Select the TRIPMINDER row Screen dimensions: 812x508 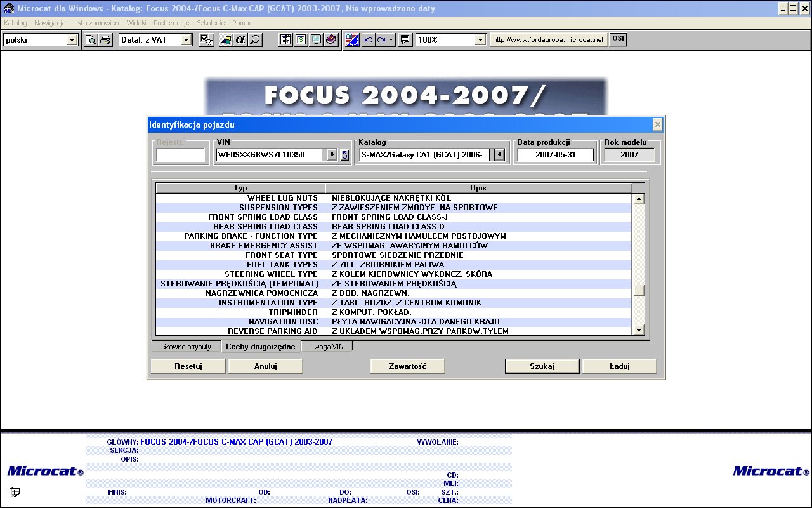point(393,312)
